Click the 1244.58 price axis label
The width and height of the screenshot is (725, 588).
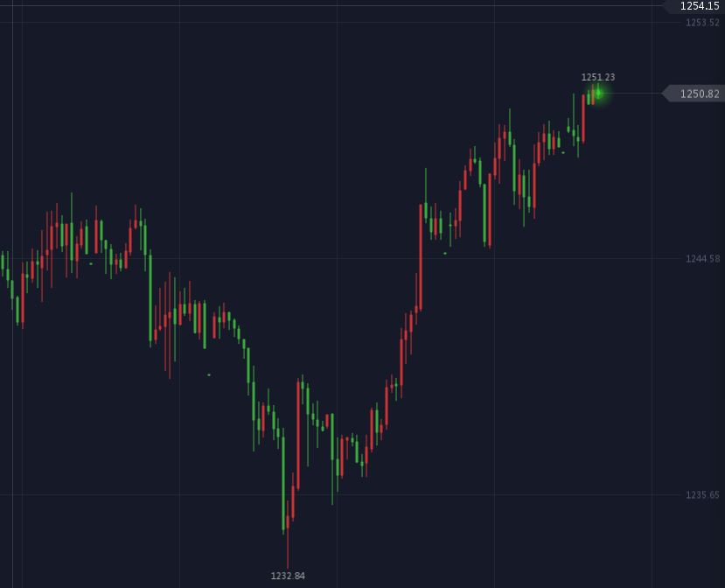702,259
